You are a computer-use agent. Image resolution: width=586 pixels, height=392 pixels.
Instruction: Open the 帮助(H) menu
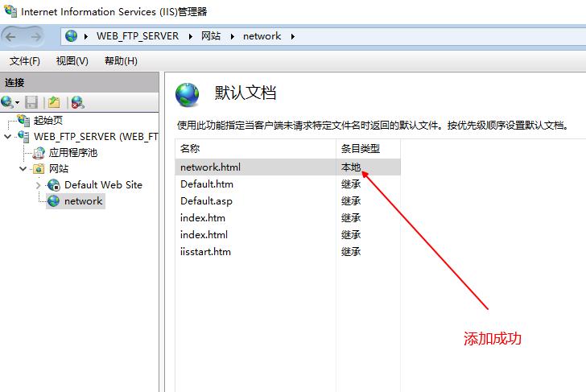pyautogui.click(x=121, y=61)
